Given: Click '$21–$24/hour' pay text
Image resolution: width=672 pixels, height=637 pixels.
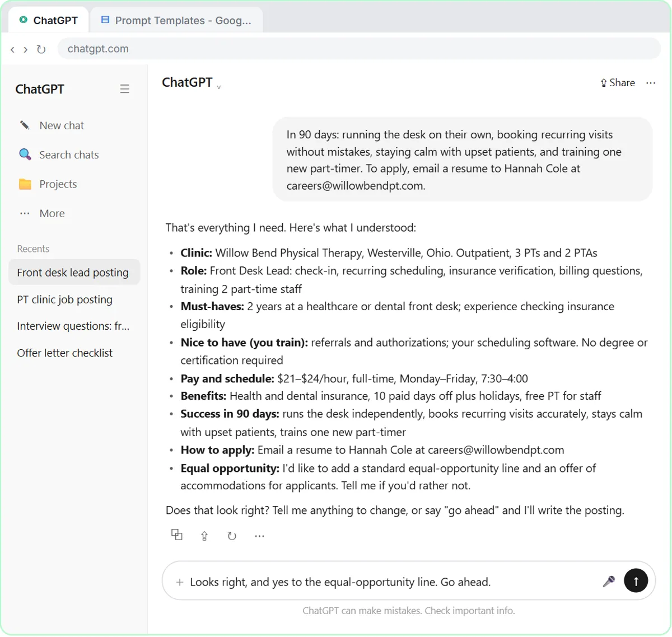Looking at the screenshot, I should [312, 379].
